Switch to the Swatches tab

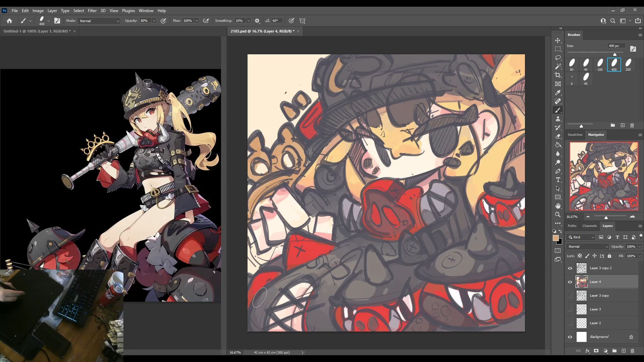tap(575, 135)
